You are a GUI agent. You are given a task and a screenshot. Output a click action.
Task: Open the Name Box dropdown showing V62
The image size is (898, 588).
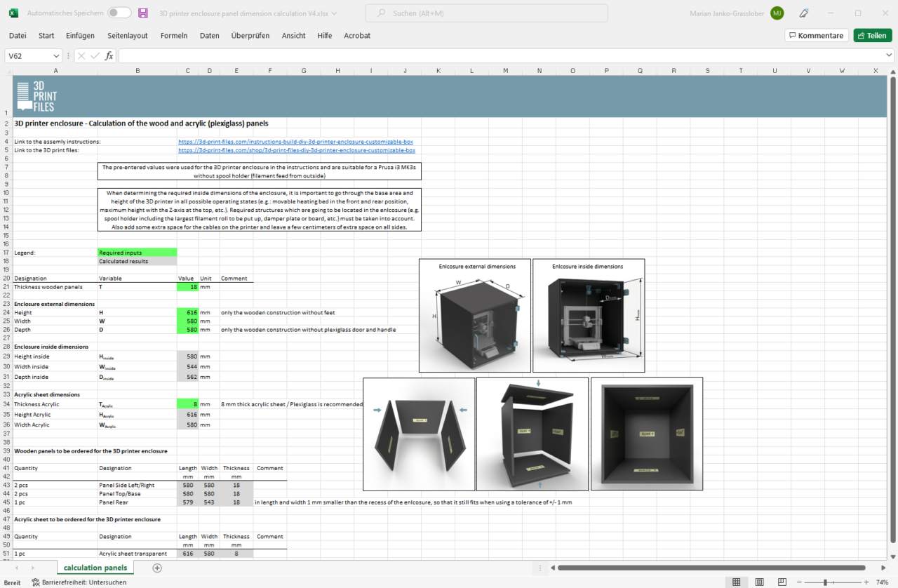click(56, 55)
